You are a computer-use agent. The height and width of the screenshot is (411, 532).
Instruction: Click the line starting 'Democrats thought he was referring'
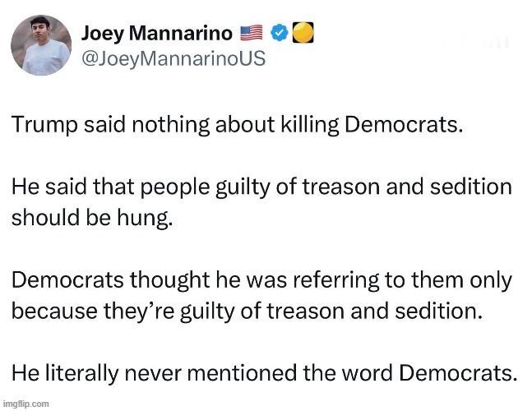coord(261,279)
